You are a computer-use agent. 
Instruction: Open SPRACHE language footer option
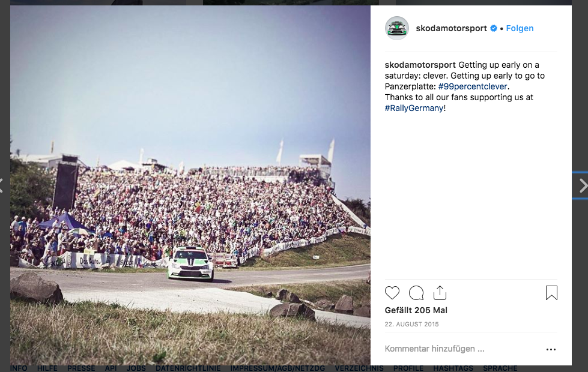tap(500, 368)
